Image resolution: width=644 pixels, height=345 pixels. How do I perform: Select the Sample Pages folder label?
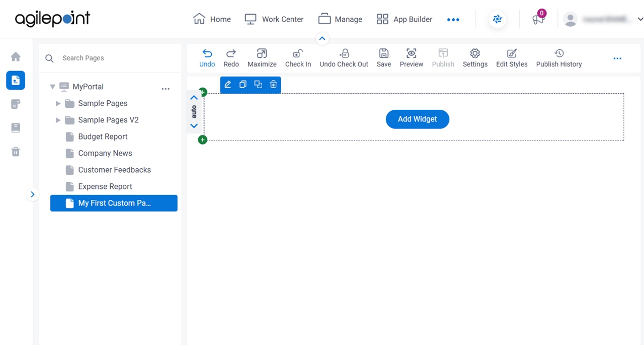point(103,103)
